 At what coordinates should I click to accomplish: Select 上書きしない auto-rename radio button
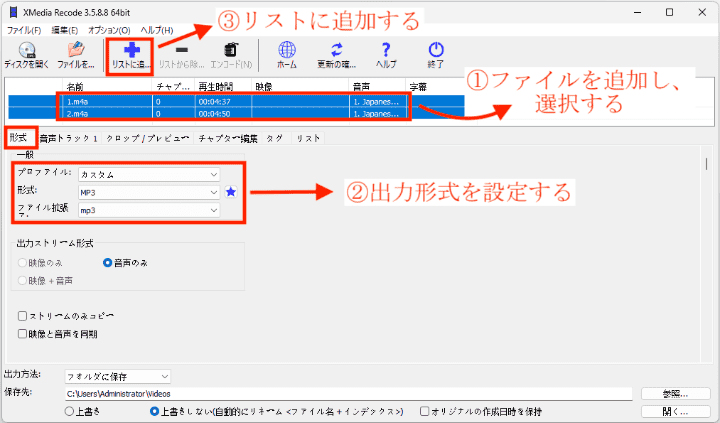pyautogui.click(x=154, y=411)
